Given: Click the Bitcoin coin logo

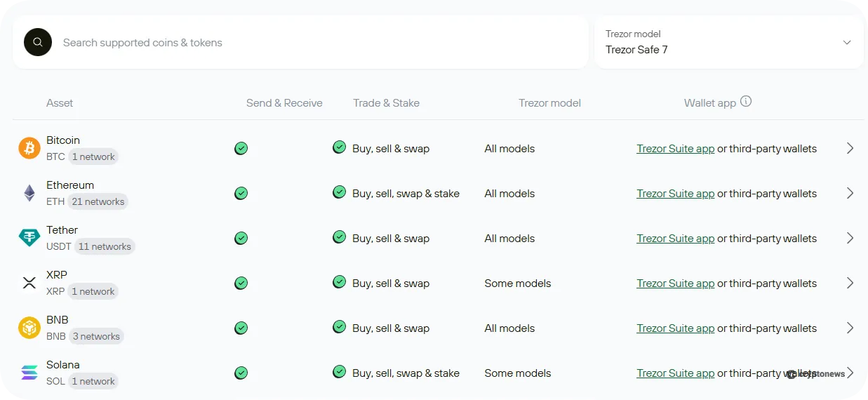Looking at the screenshot, I should pos(29,148).
